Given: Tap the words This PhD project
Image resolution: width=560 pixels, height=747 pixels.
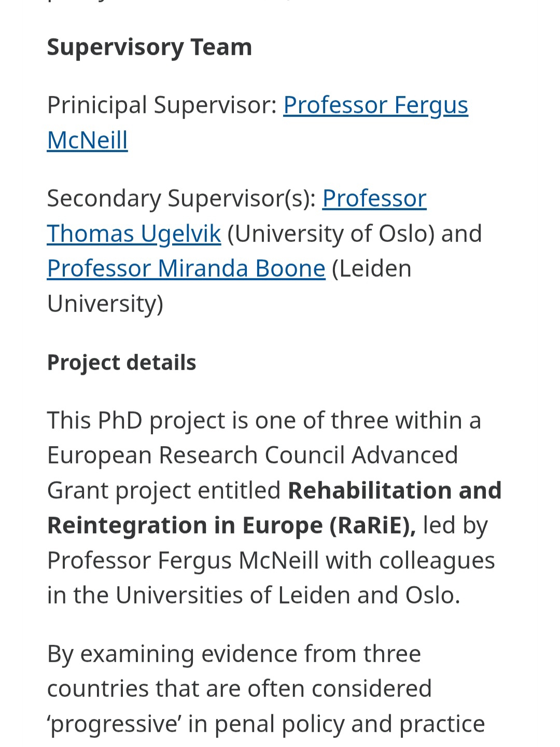Looking at the screenshot, I should [x=136, y=420].
